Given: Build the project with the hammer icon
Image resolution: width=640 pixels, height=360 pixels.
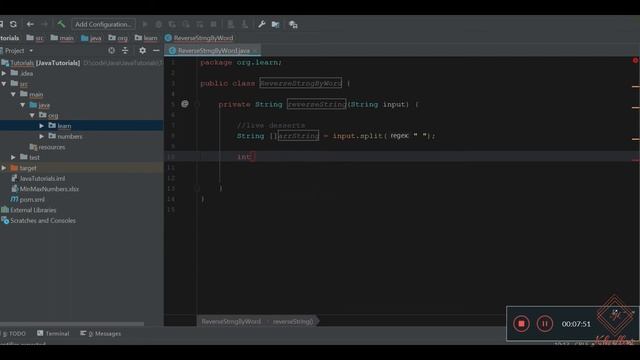Looking at the screenshot, I should [61, 24].
